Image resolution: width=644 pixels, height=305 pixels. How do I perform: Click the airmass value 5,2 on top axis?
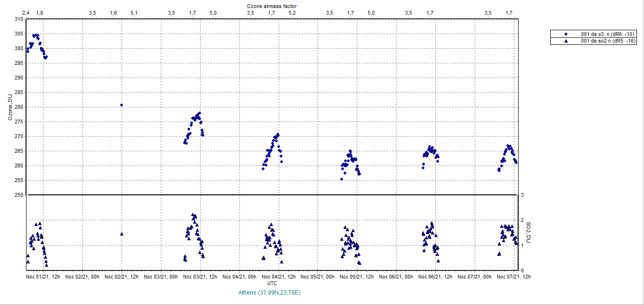point(292,13)
